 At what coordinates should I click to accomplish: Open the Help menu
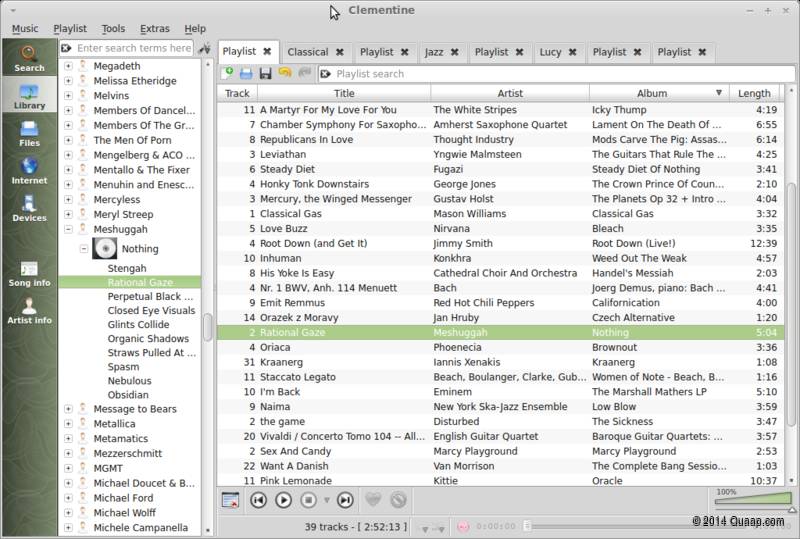point(195,29)
